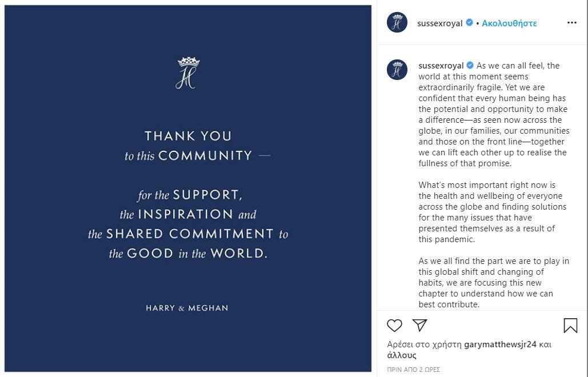Viewport: 588px width, 377px height.
Task: Click the caption paragraph starting "As we can all feel"
Action: pyautogui.click(x=493, y=114)
